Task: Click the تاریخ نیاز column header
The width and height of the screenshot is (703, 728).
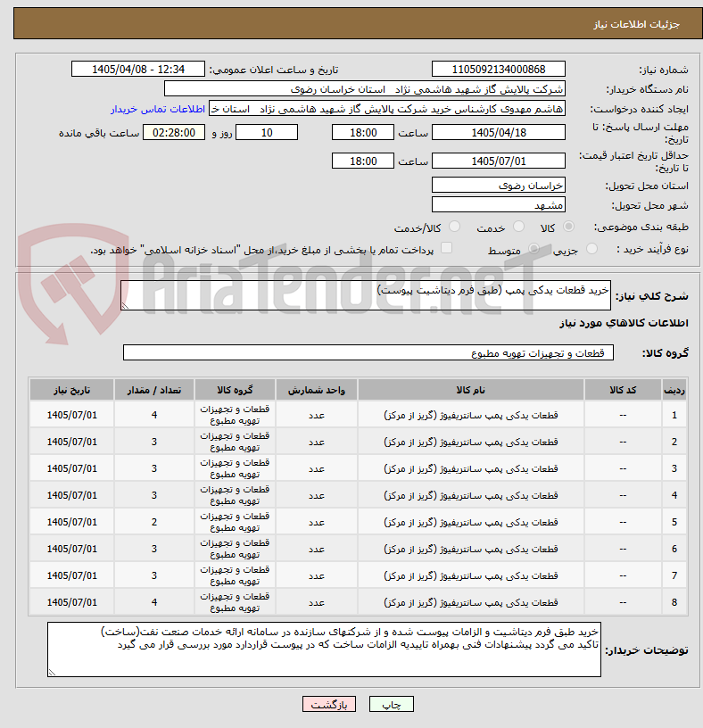Action: [71, 390]
